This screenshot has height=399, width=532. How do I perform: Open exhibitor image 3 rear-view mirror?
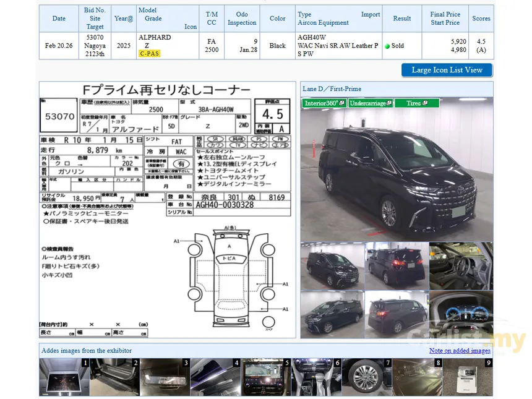click(x=165, y=377)
